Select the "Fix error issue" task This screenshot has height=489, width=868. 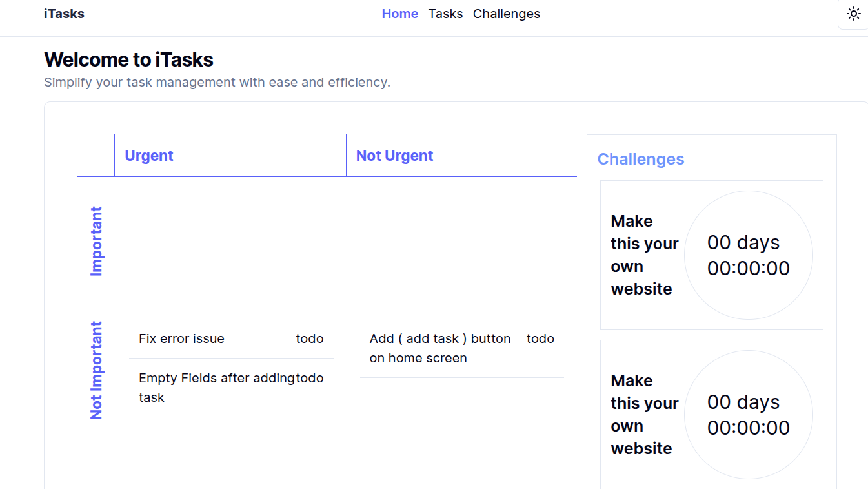coord(181,338)
